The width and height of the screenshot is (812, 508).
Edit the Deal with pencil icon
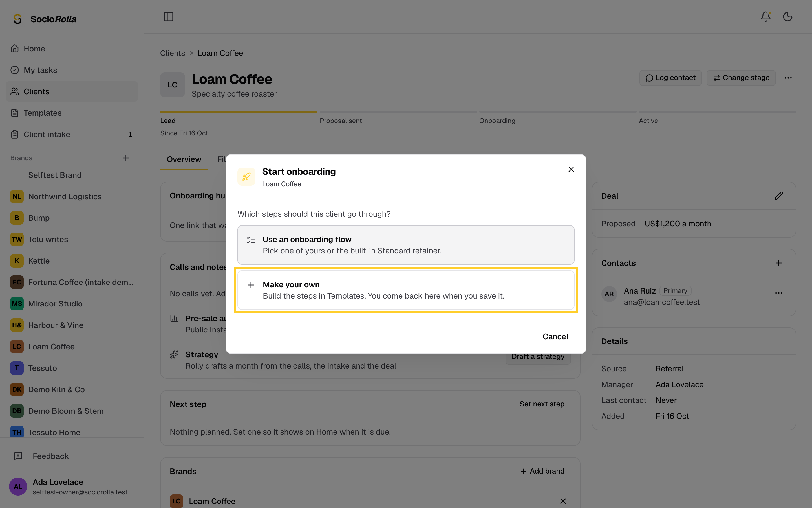[779, 196]
